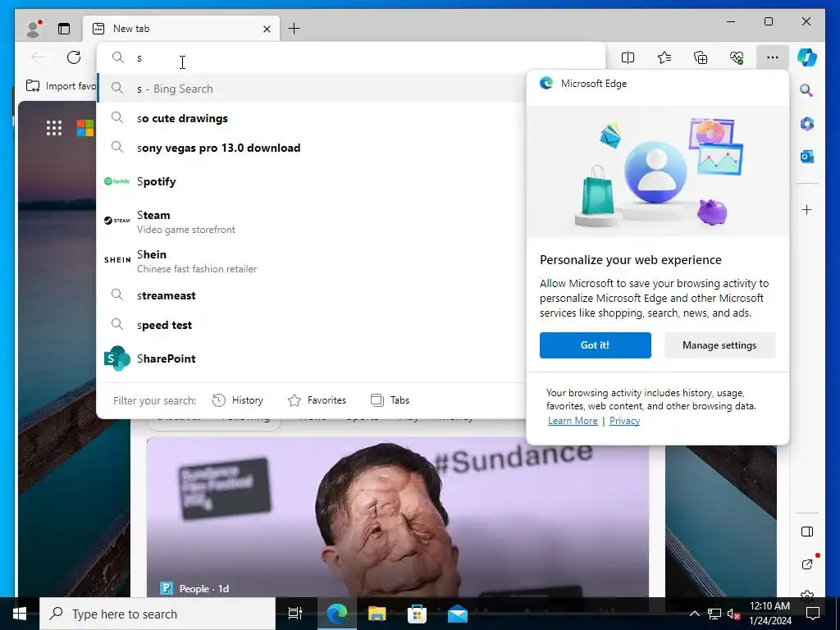
Task: Click the address bar text field
Action: (x=351, y=58)
